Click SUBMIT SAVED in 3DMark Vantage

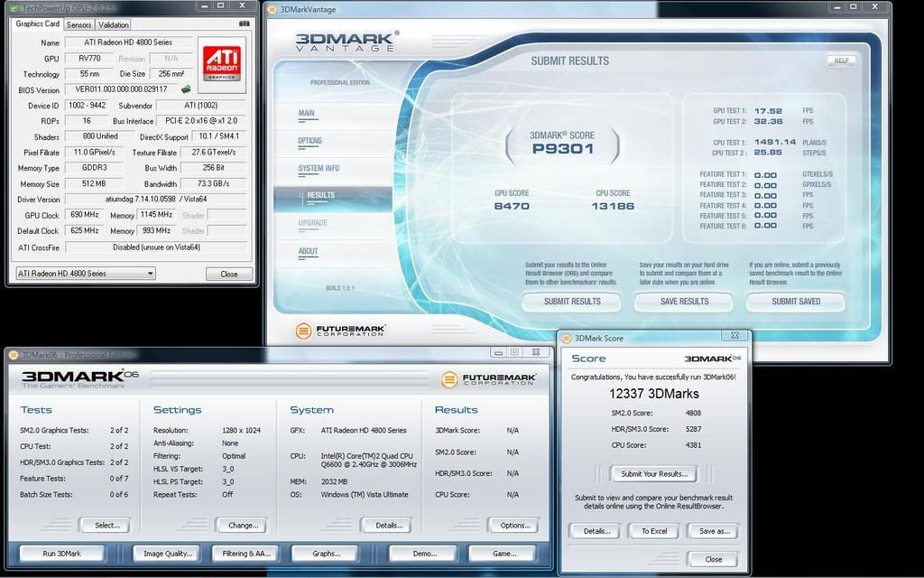(796, 302)
